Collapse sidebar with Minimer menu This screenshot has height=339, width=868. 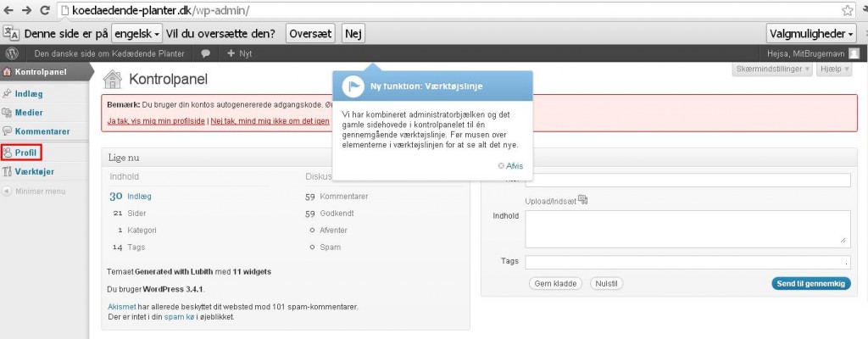point(34,191)
